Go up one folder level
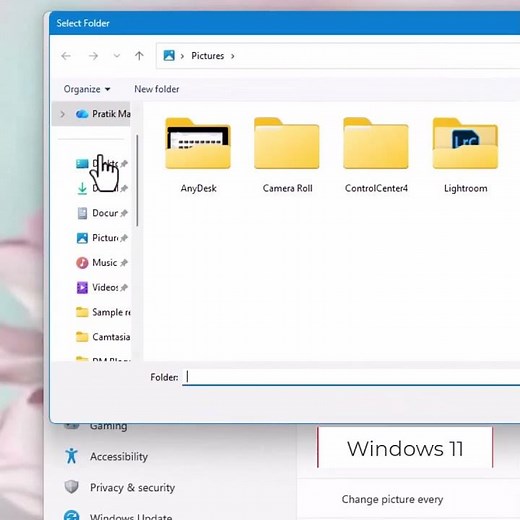This screenshot has width=520, height=520. point(139,56)
